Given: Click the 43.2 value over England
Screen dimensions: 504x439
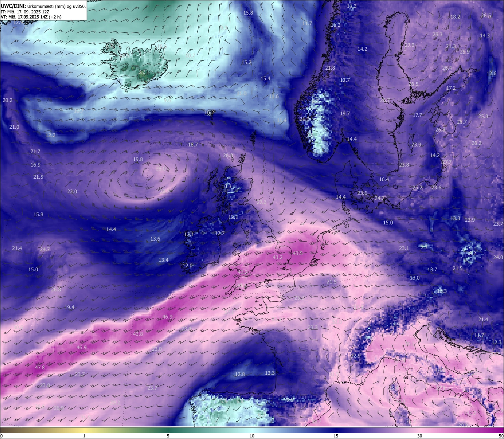Looking at the screenshot, I should click(x=278, y=257).
